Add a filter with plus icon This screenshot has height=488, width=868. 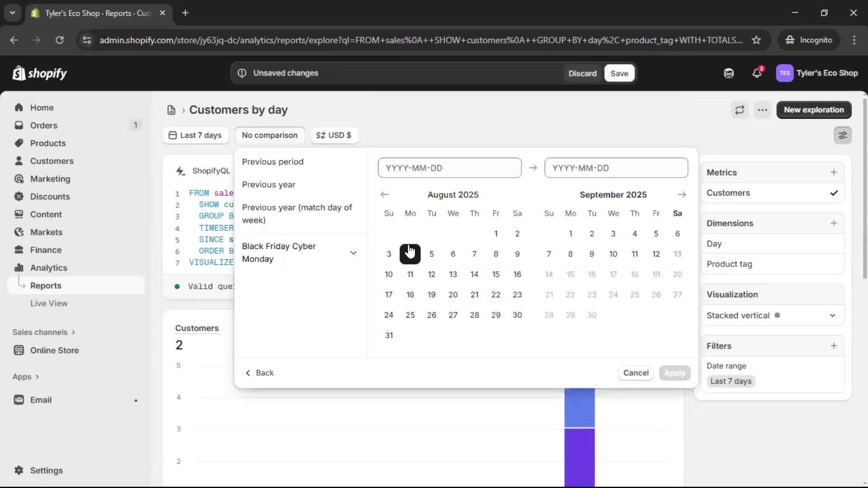click(x=834, y=346)
